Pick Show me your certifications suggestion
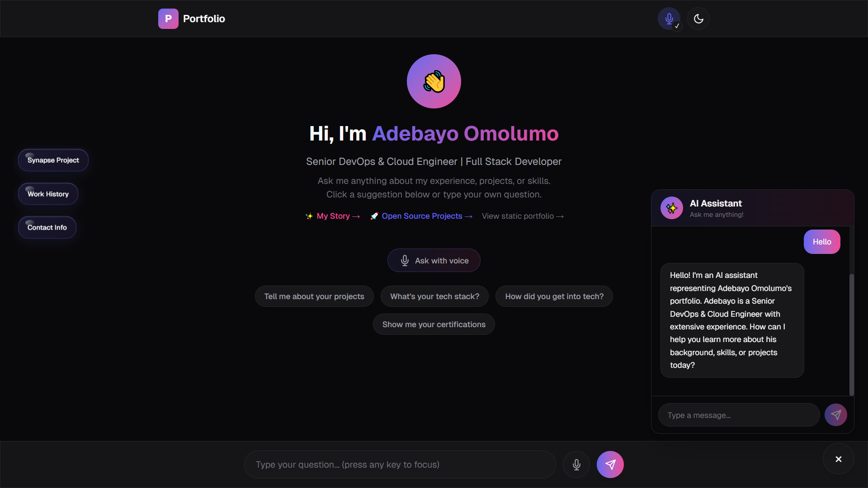This screenshot has height=488, width=868. (x=434, y=324)
